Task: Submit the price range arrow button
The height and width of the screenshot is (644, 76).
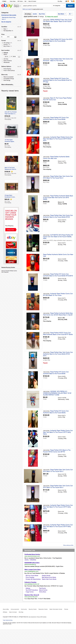Action: [15, 37]
